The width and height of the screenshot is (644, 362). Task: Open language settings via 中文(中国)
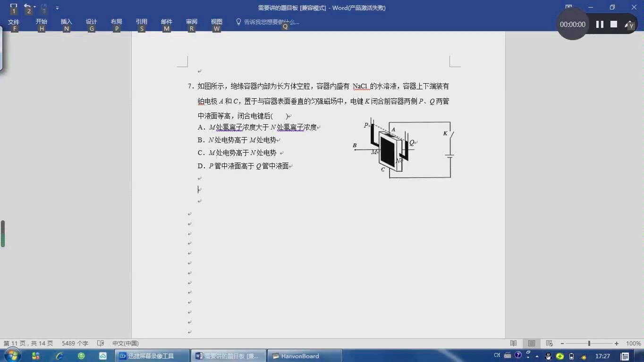coord(124,343)
